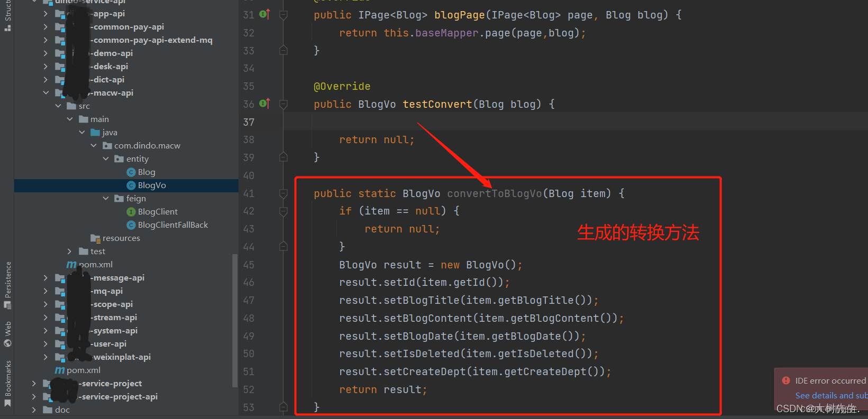This screenshot has height=419, width=868.
Task: Select the scope-api module
Action: tap(111, 304)
